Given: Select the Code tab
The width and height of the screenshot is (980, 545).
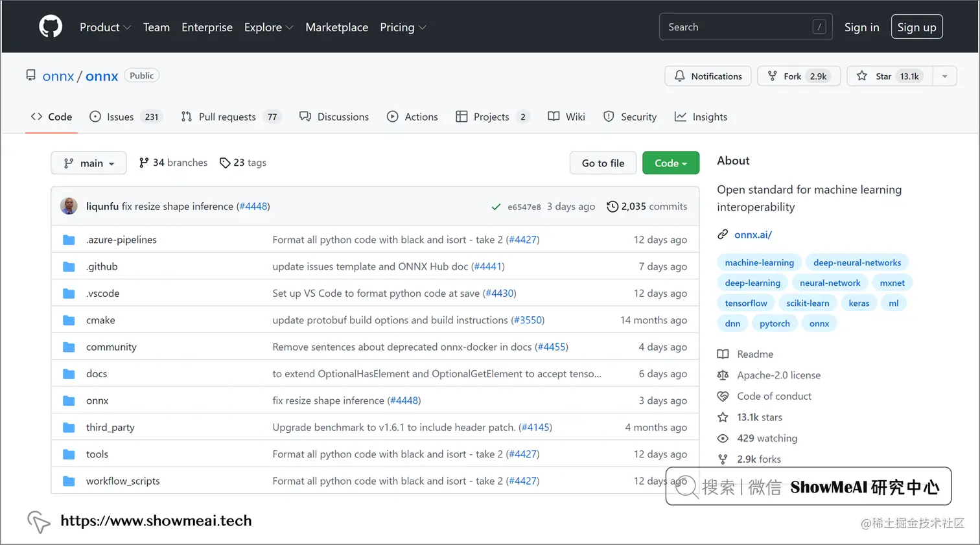Looking at the screenshot, I should point(51,117).
